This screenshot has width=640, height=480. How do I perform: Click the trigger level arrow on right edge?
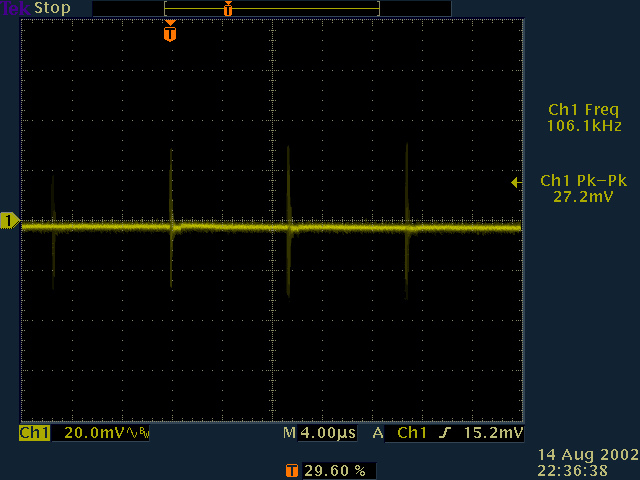516,182
